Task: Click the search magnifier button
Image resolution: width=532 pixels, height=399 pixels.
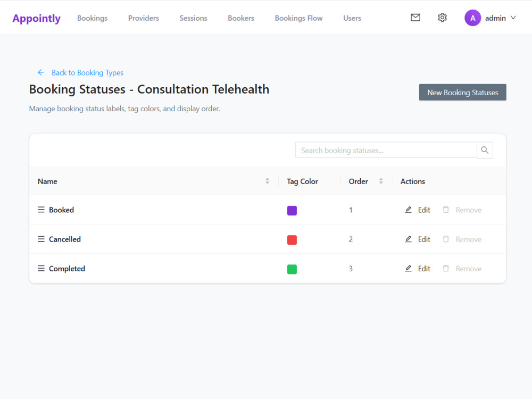Action: tap(485, 150)
